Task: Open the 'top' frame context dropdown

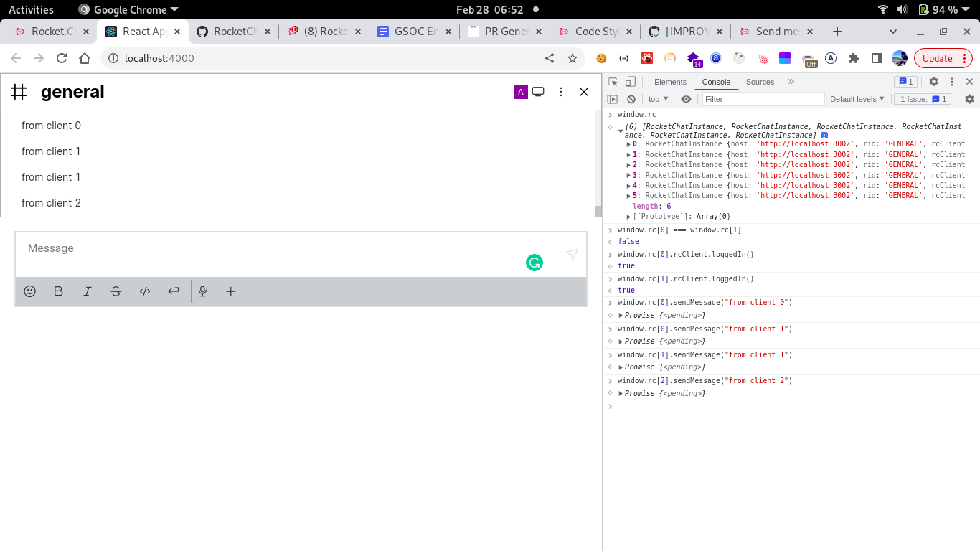Action: tap(657, 98)
